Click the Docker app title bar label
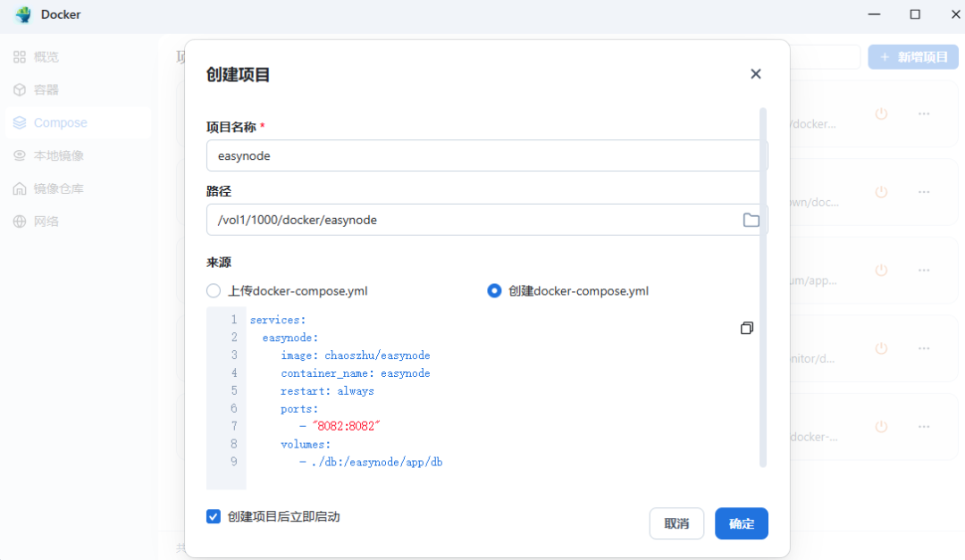This screenshot has height=560, width=965. pyautogui.click(x=60, y=14)
